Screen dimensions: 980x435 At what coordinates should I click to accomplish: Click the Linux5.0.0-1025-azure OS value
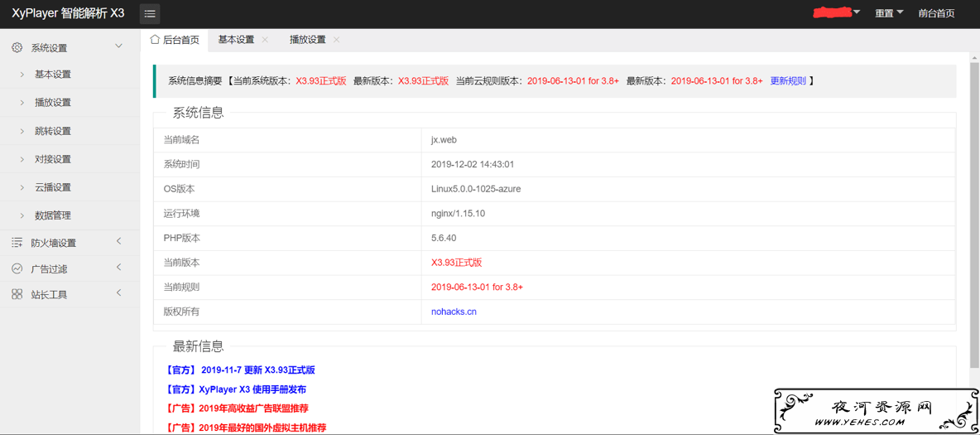click(x=476, y=189)
